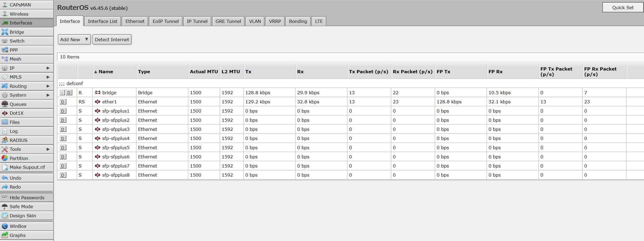Click the Redo arrow icon
The height and width of the screenshot is (241, 644).
(x=5, y=187)
